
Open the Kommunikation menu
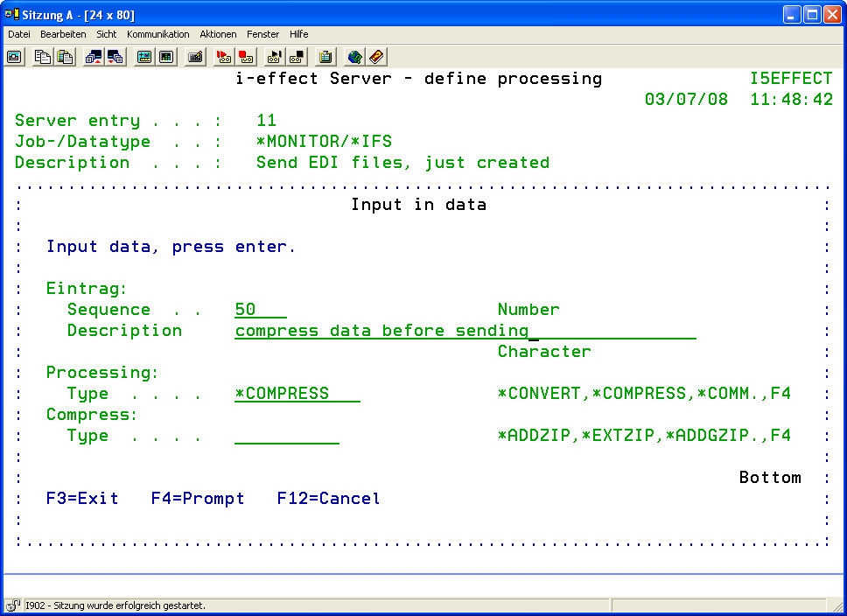[x=157, y=34]
